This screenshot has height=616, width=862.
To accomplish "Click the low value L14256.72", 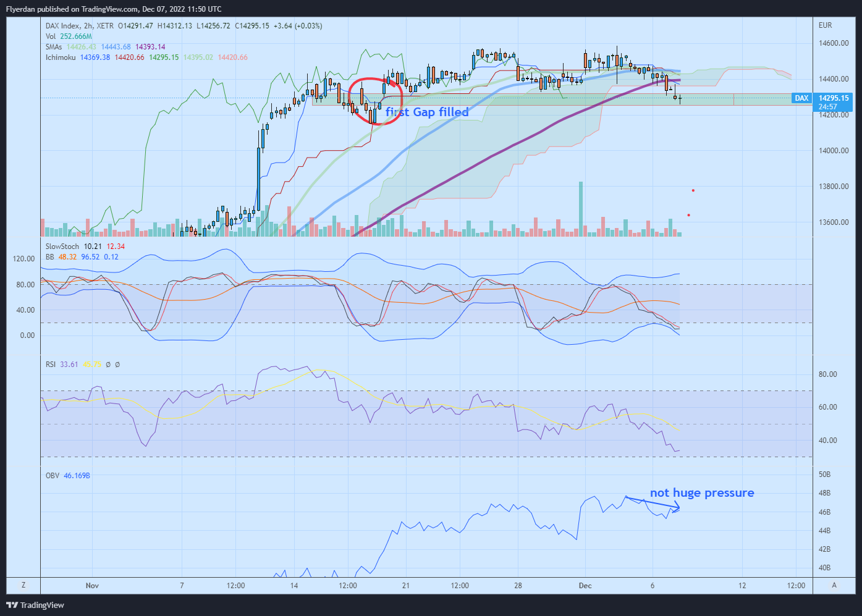I will (213, 26).
